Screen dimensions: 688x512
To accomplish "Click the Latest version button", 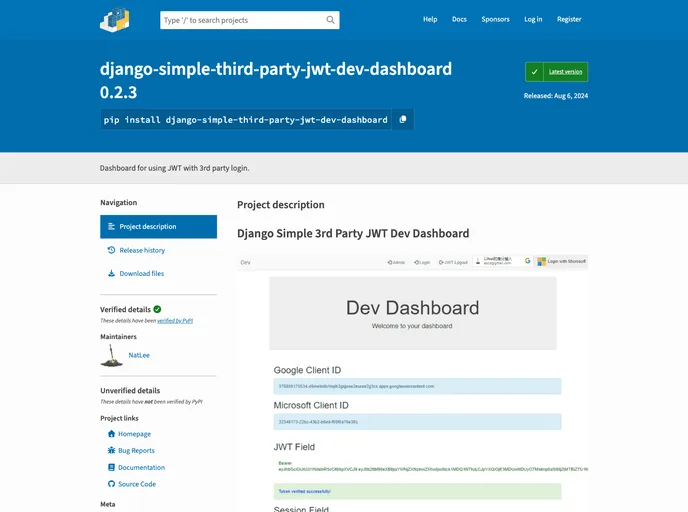I will [557, 72].
